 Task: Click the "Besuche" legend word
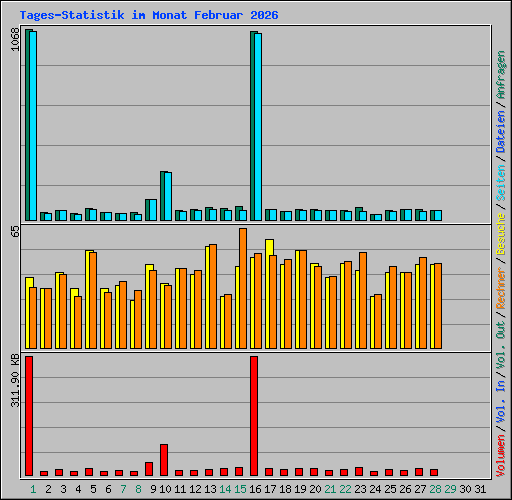click(501, 234)
